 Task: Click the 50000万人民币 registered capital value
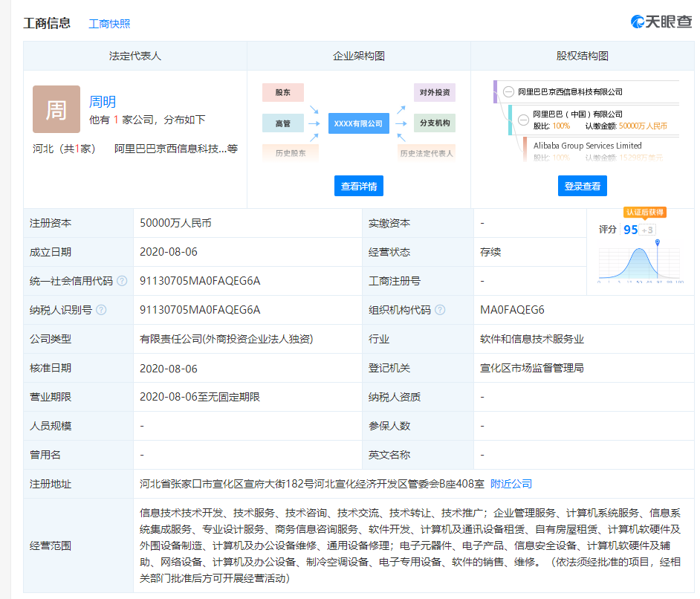click(175, 223)
